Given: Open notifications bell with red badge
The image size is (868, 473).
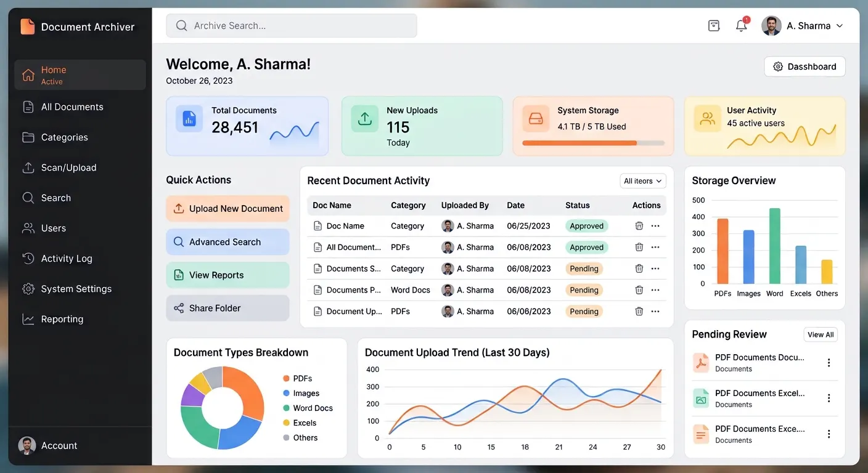Looking at the screenshot, I should point(742,25).
